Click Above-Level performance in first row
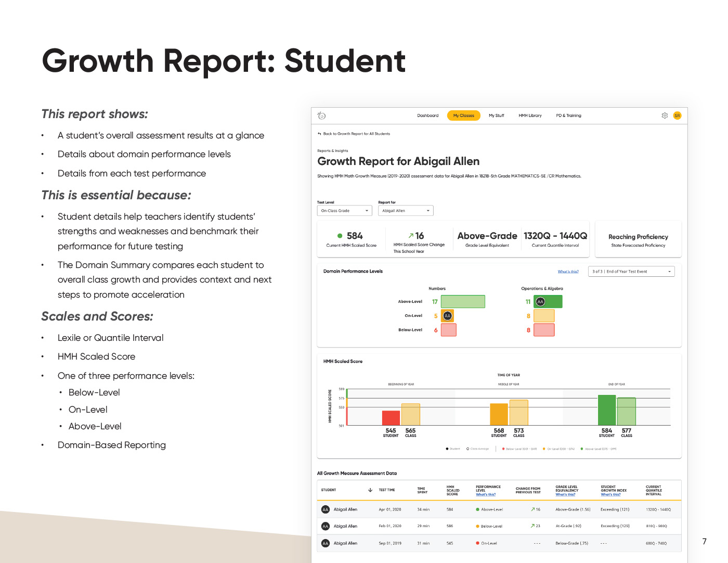This screenshot has width=728, height=563. [x=489, y=509]
